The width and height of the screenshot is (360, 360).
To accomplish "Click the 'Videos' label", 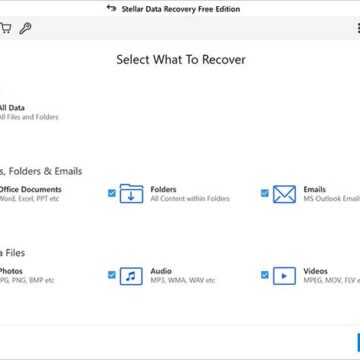I will (x=315, y=271).
